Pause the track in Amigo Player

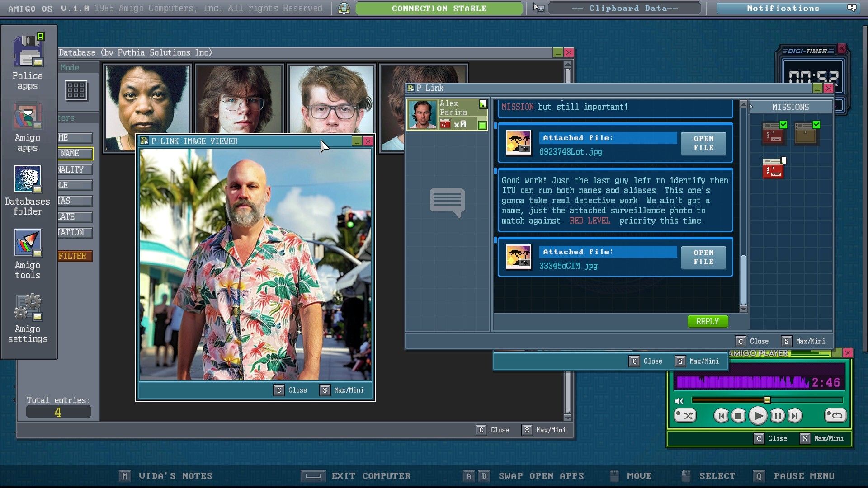click(x=778, y=416)
